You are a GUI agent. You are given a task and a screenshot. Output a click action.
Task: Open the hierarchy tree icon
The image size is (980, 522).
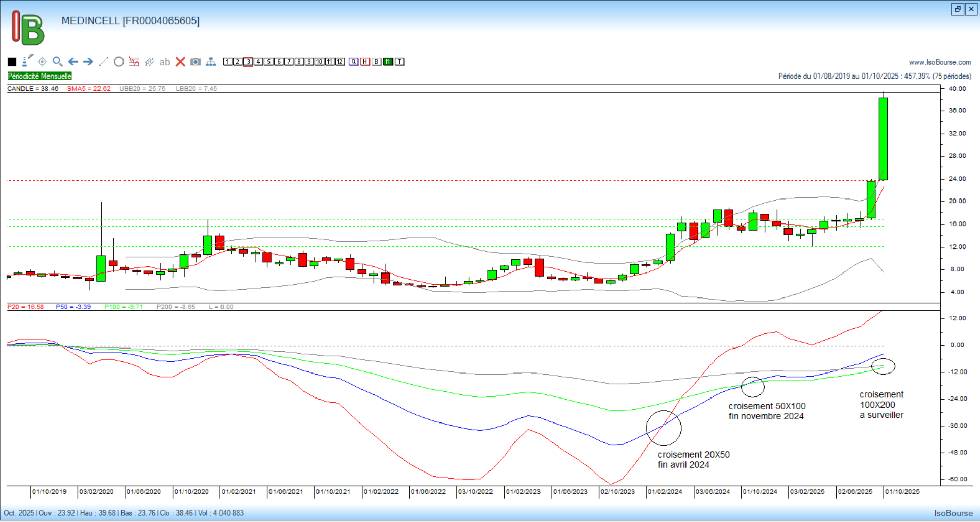click(x=211, y=62)
